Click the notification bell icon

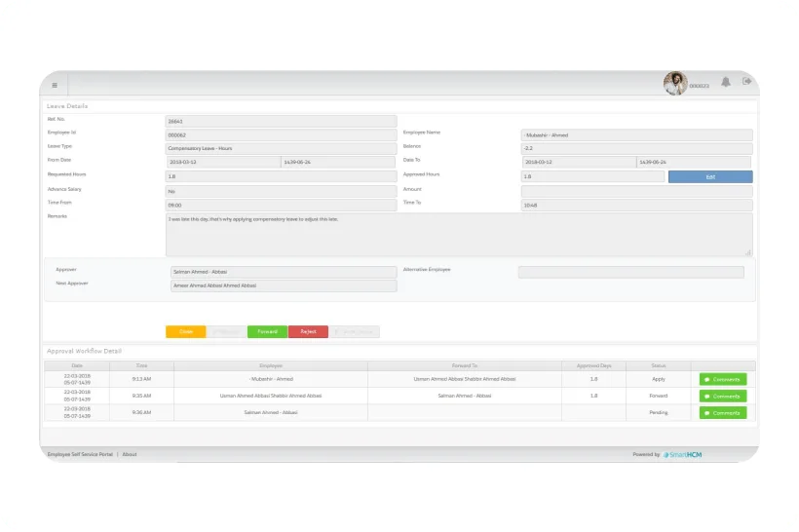(726, 82)
